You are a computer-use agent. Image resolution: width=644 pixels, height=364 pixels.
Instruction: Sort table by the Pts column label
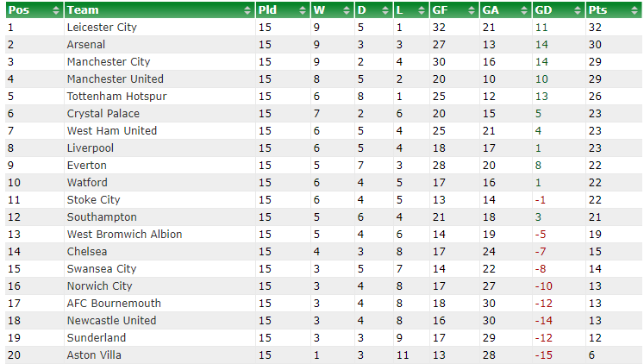click(597, 10)
